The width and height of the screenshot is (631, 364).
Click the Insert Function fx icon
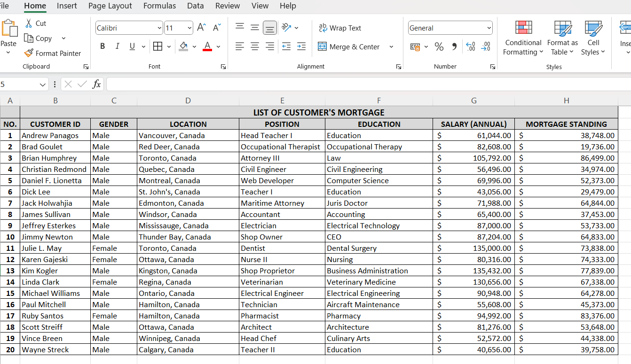[96, 84]
